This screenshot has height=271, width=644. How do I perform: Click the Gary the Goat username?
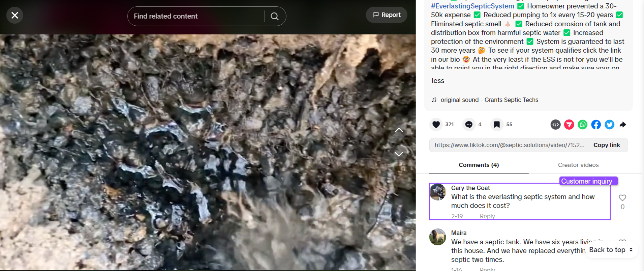[x=470, y=188]
